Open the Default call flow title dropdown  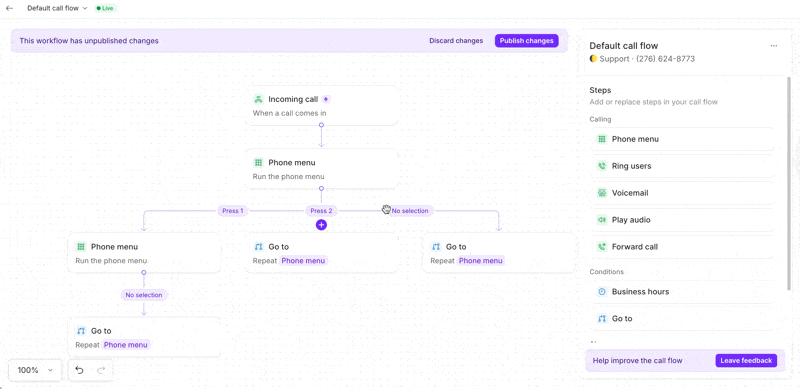pyautogui.click(x=57, y=8)
